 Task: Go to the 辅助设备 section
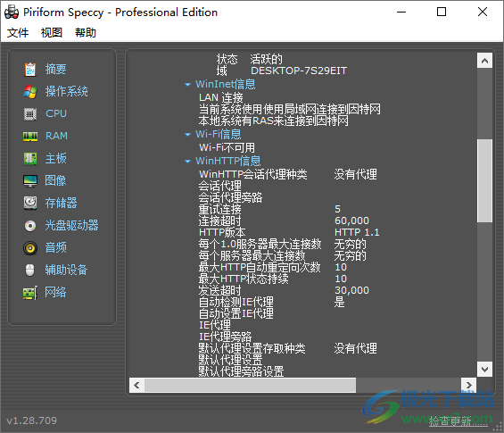click(x=67, y=270)
